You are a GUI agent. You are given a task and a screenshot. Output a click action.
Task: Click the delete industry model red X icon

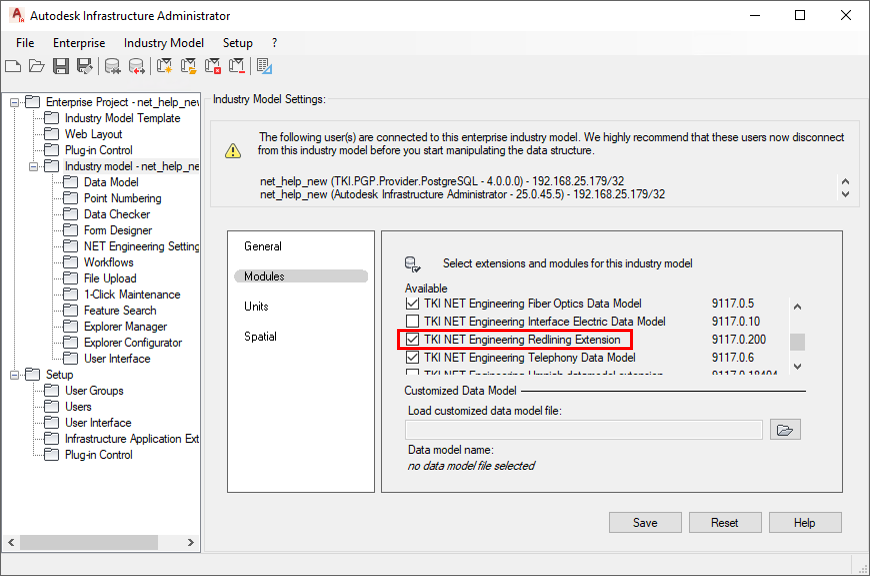click(213, 67)
